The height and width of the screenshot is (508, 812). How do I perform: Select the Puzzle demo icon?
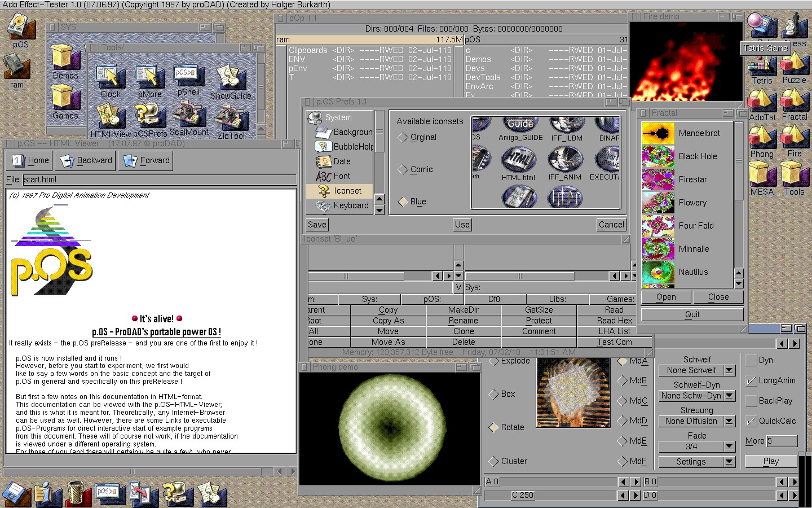[x=794, y=64]
